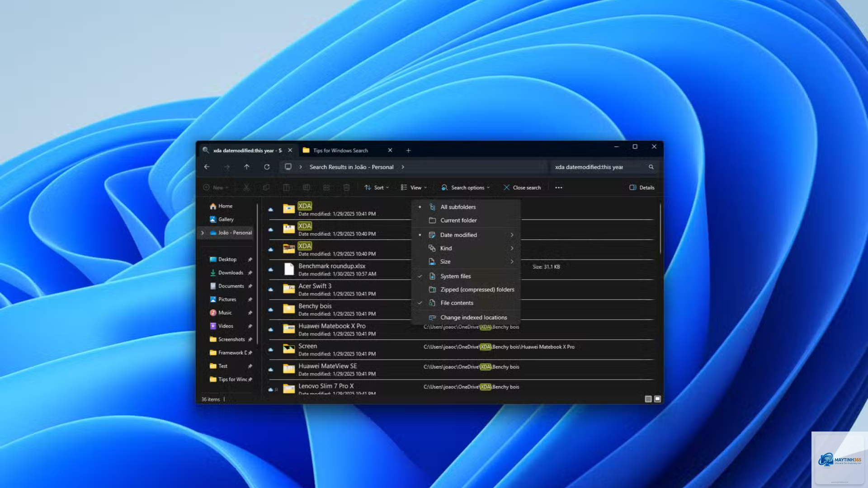The height and width of the screenshot is (488, 868).
Task: Open the New dropdown button
Action: click(216, 188)
